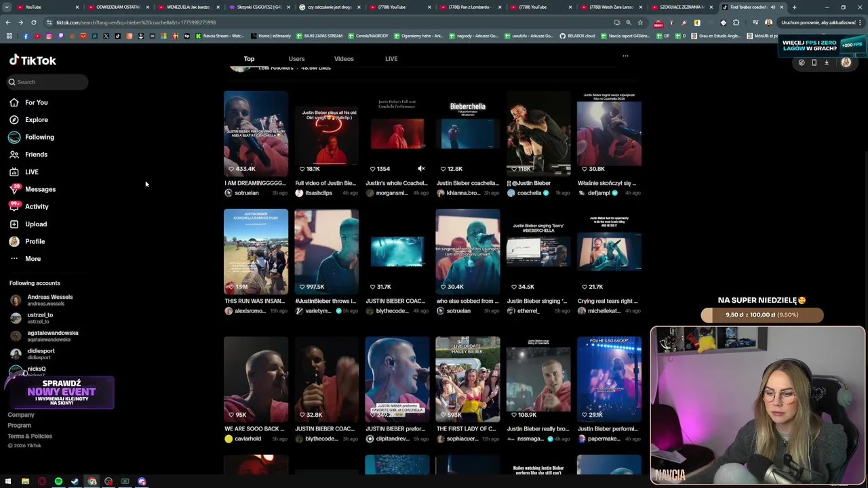The image size is (868, 488).
Task: Click the browser Back arrow
Action: (x=8, y=22)
